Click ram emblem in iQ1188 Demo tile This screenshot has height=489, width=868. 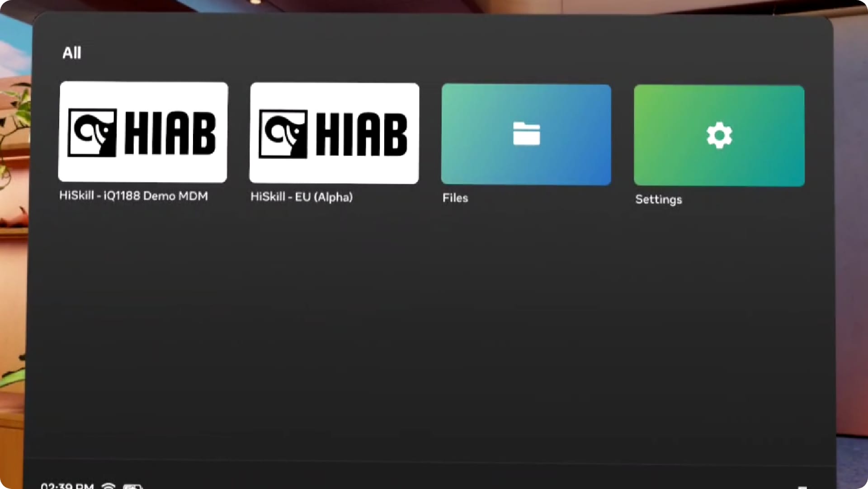[x=92, y=133]
